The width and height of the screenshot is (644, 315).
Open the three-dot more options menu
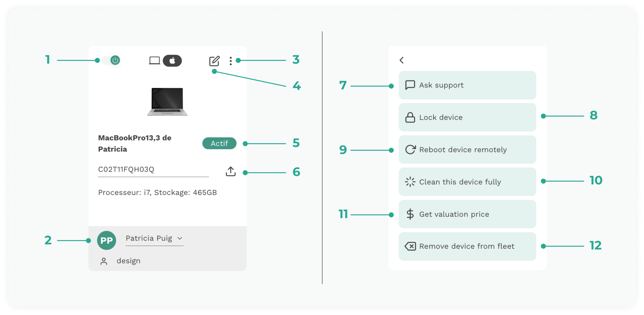click(x=231, y=61)
